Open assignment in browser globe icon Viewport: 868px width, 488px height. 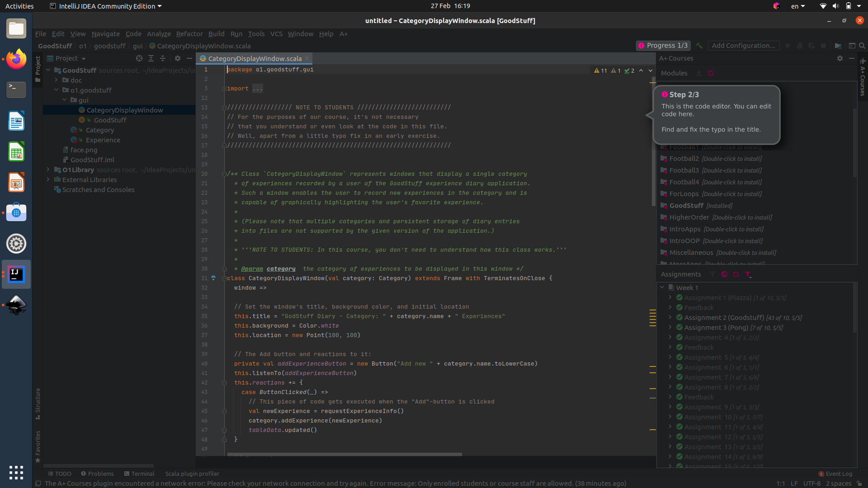point(724,274)
